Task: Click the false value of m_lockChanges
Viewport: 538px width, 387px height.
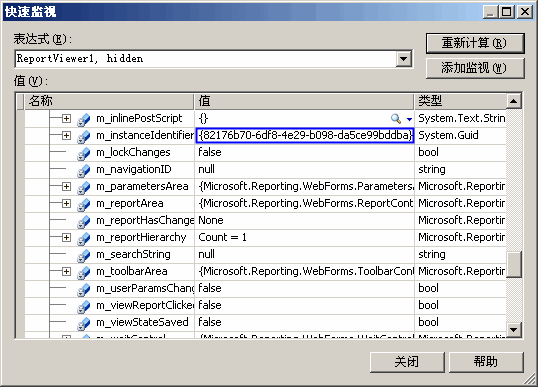Action: (x=210, y=152)
